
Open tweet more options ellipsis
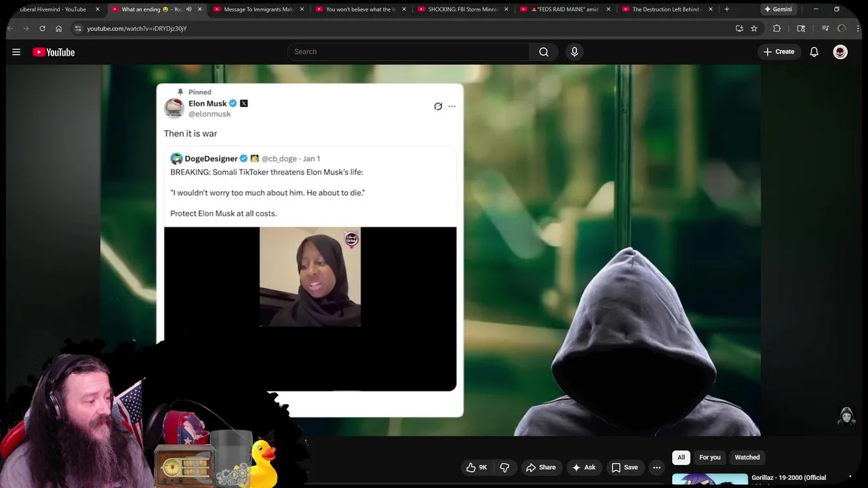(x=452, y=106)
